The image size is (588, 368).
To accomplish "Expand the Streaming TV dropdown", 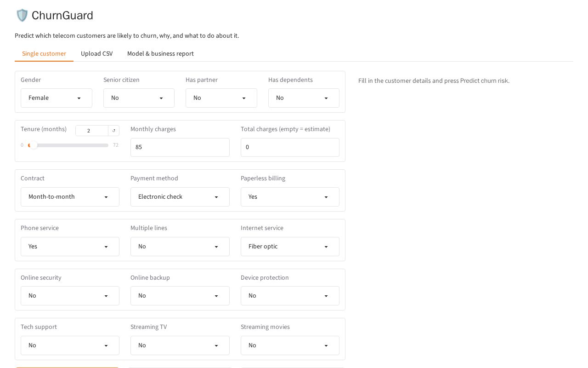I will pos(180,345).
